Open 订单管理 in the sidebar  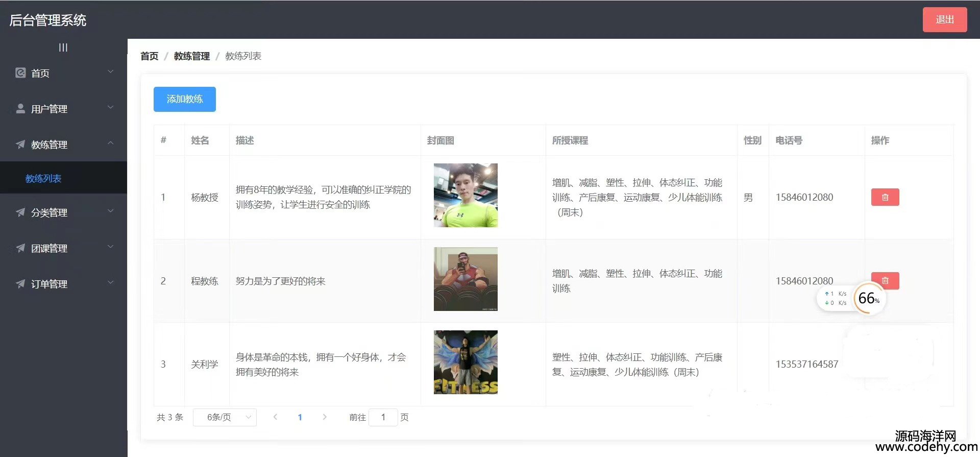click(63, 284)
